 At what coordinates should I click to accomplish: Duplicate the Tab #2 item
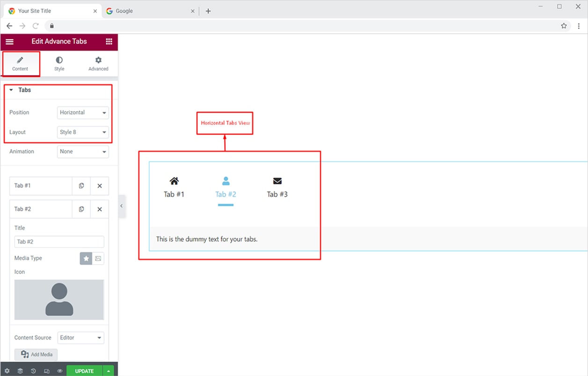pyautogui.click(x=81, y=209)
